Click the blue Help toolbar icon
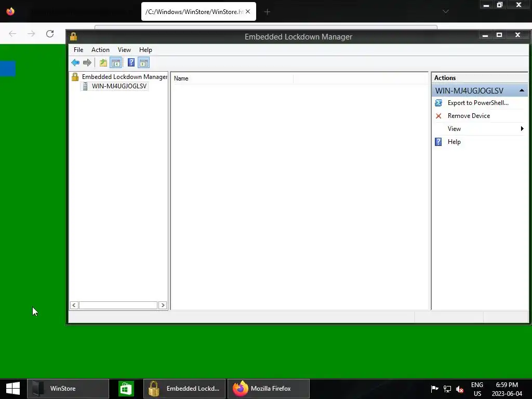 pos(131,63)
